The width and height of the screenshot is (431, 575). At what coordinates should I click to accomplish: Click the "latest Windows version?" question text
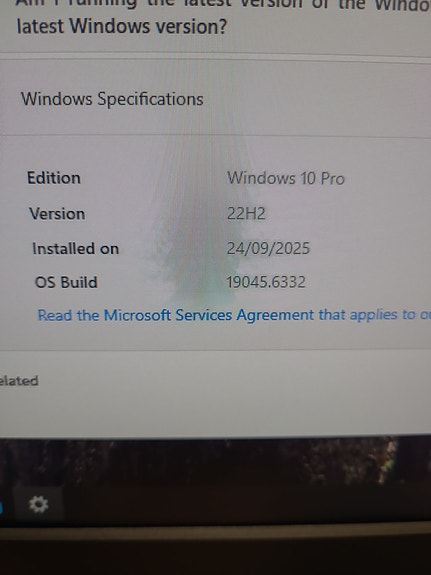pyautogui.click(x=122, y=26)
